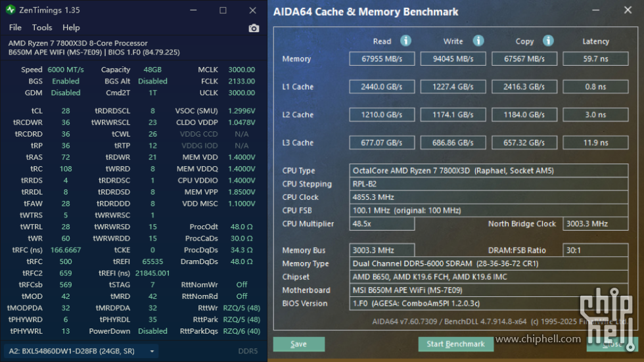644x362 pixels.
Task: Select the L3 Cache Read 677.07 GB/s field
Action: pos(382,143)
